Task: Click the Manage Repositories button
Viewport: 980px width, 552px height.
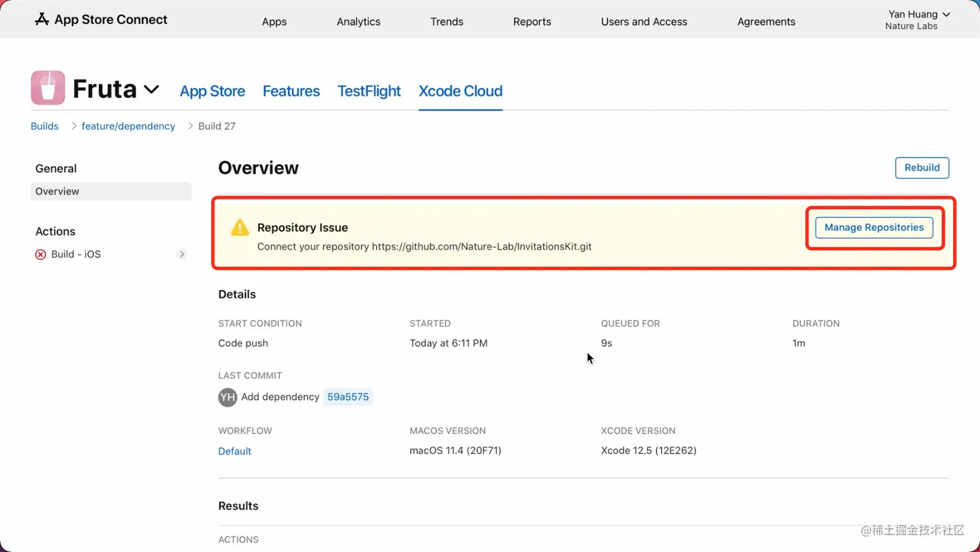Action: (x=874, y=227)
